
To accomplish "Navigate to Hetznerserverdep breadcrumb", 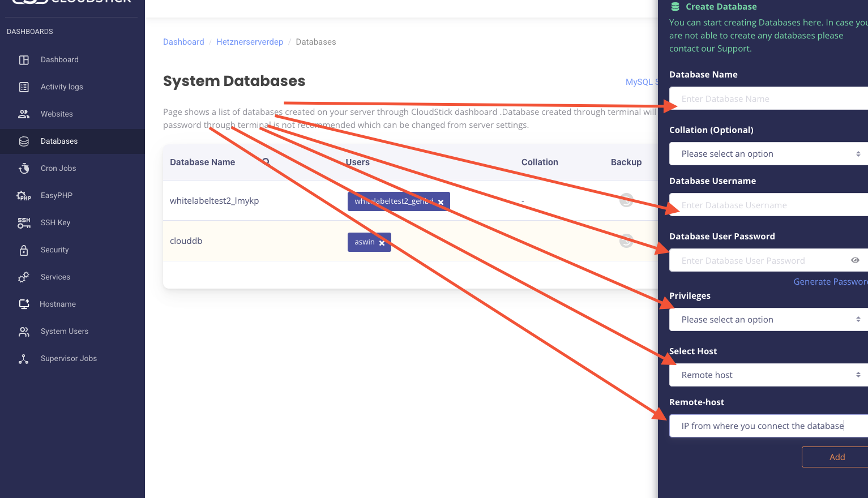I will 250,41.
